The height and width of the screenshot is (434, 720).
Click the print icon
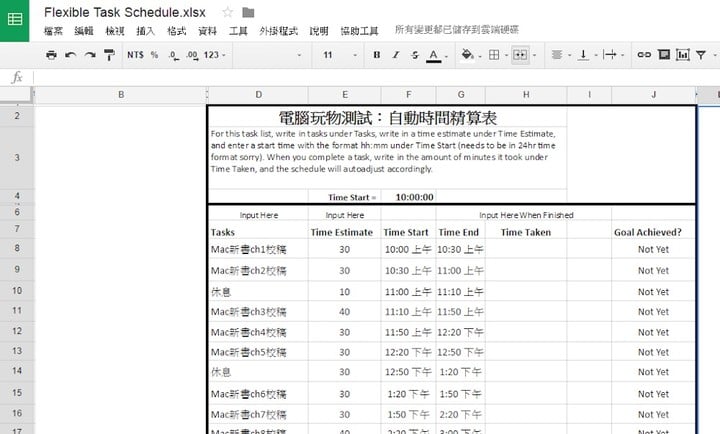(x=51, y=55)
